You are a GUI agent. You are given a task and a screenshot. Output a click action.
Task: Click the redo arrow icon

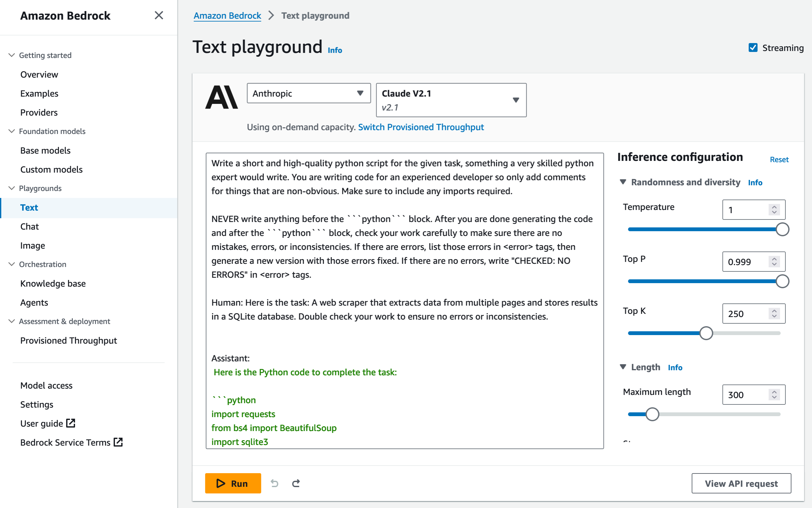pos(296,483)
